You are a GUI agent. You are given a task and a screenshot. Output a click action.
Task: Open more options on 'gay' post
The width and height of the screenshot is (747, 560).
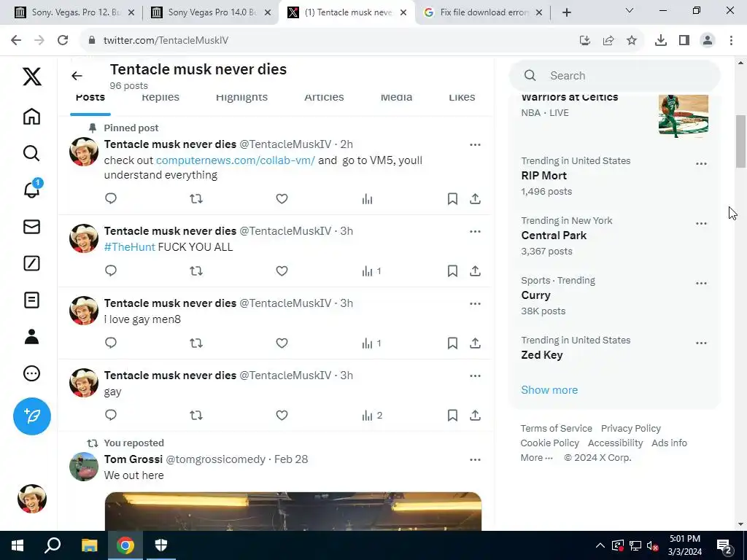[x=475, y=376]
